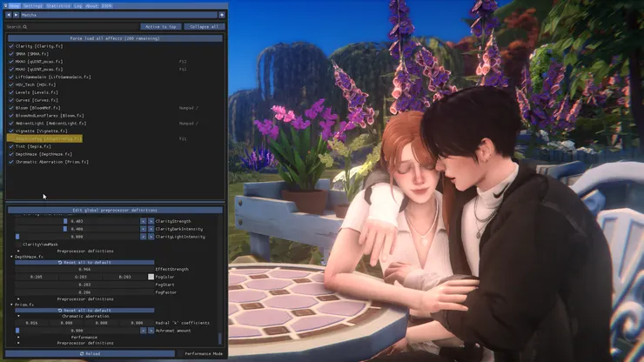Open Edit global preprocessor definitions
The height and width of the screenshot is (362, 644).
(115, 210)
